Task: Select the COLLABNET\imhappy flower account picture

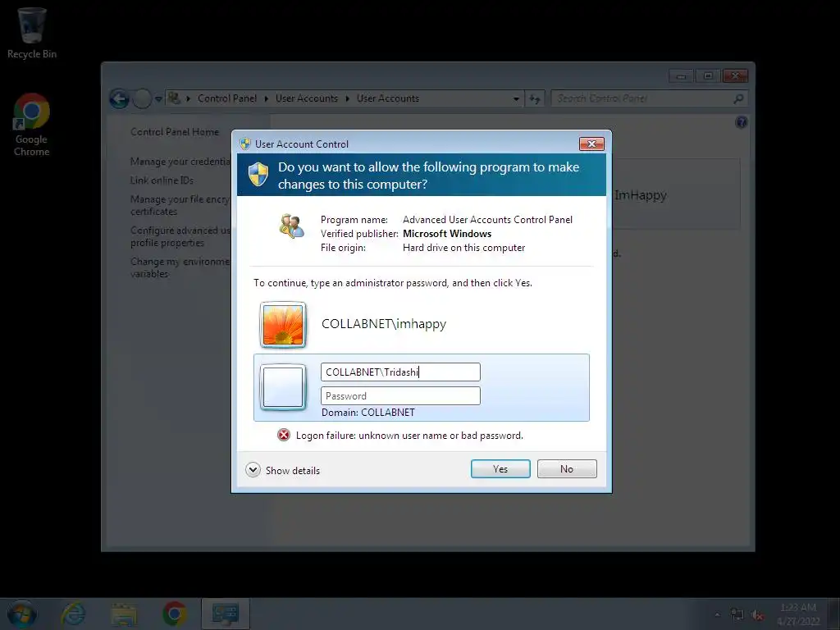Action: click(283, 325)
